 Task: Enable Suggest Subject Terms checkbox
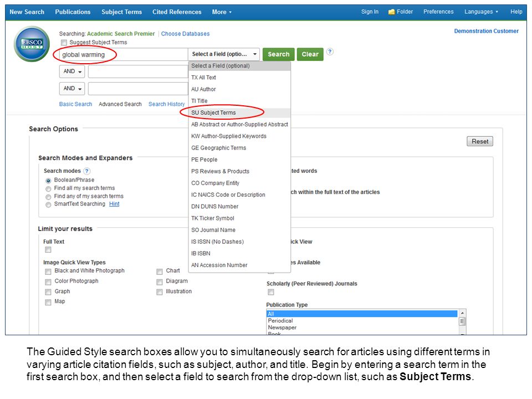click(x=64, y=43)
